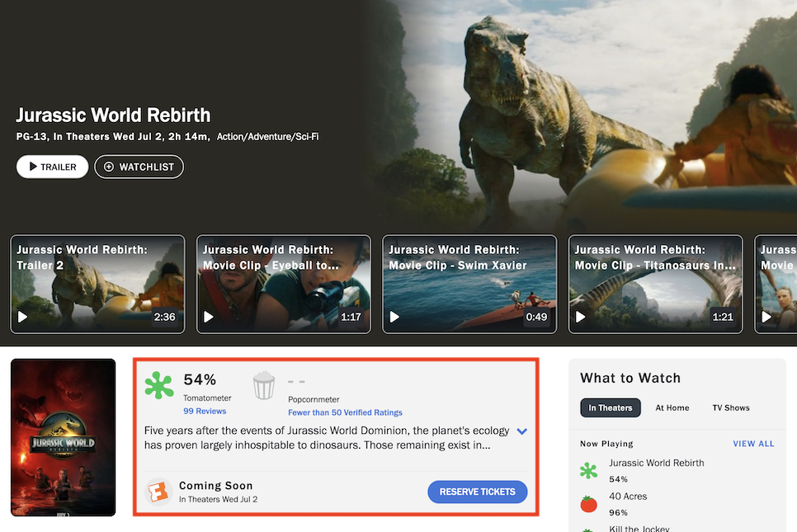Click play icon on Eyeball clip thumbnail
Image resolution: width=797 pixels, height=532 pixels.
(x=209, y=317)
